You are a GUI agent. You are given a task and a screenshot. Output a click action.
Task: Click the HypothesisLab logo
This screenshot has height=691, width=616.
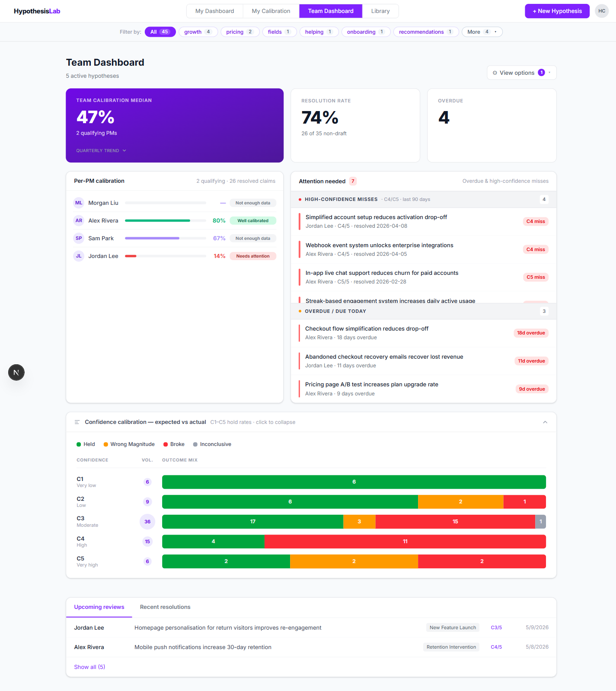pos(37,11)
